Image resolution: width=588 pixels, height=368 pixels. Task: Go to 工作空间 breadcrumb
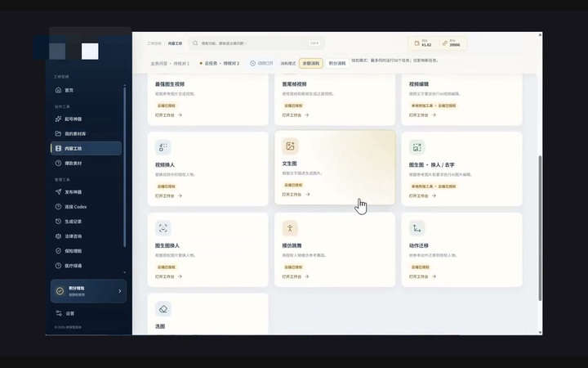click(x=154, y=43)
